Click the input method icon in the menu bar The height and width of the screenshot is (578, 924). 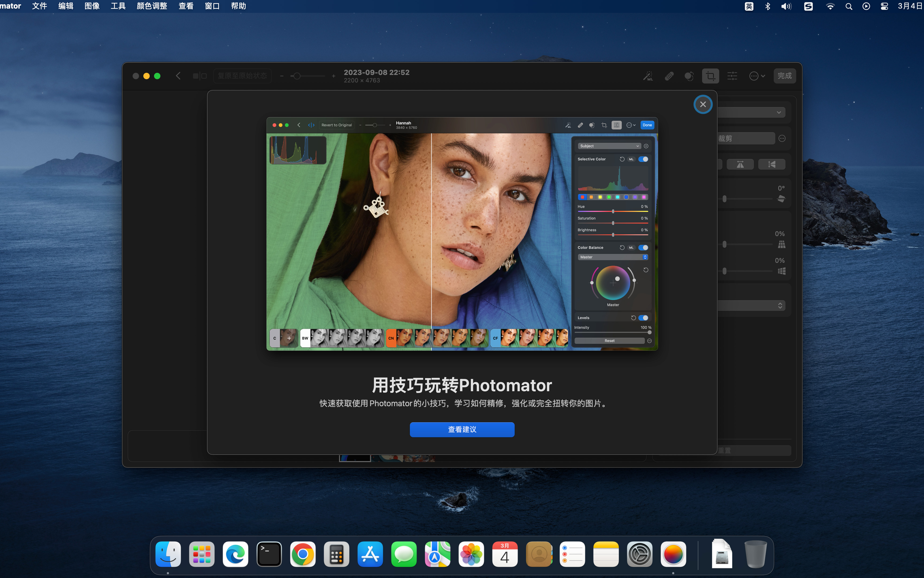(x=749, y=6)
